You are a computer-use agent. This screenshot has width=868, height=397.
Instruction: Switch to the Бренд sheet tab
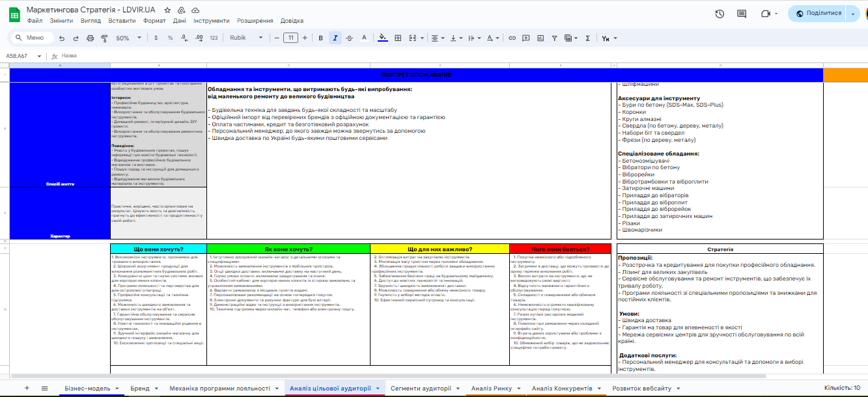point(143,388)
